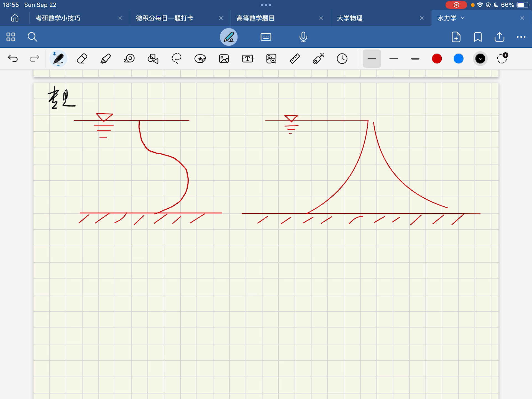Open the search tool

point(32,37)
